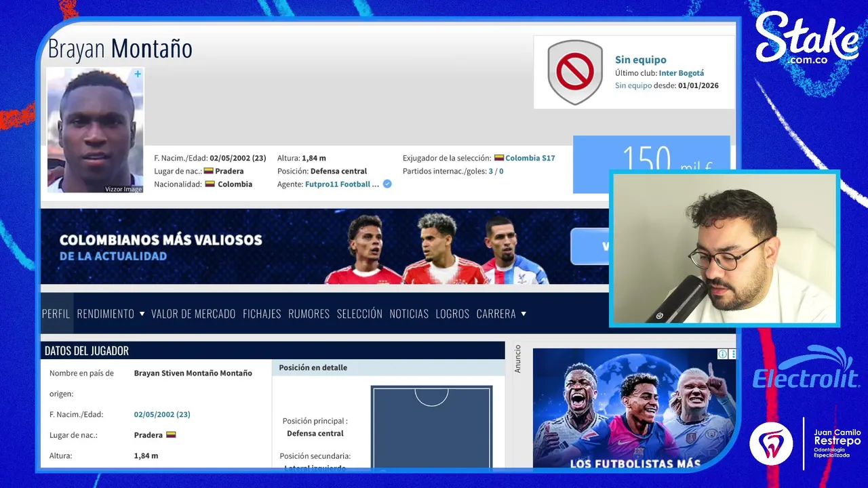The height and width of the screenshot is (488, 868).
Task: Open the Inter Bogotá last club link
Action: (x=682, y=73)
